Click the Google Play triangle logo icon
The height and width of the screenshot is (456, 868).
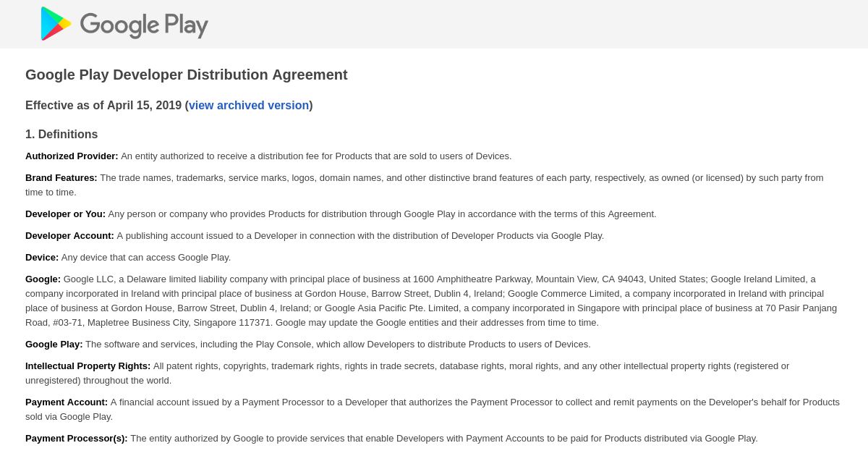click(x=56, y=24)
